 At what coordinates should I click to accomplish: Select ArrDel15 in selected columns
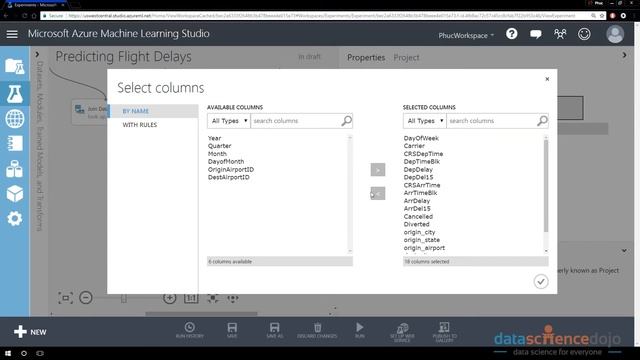[x=417, y=209]
